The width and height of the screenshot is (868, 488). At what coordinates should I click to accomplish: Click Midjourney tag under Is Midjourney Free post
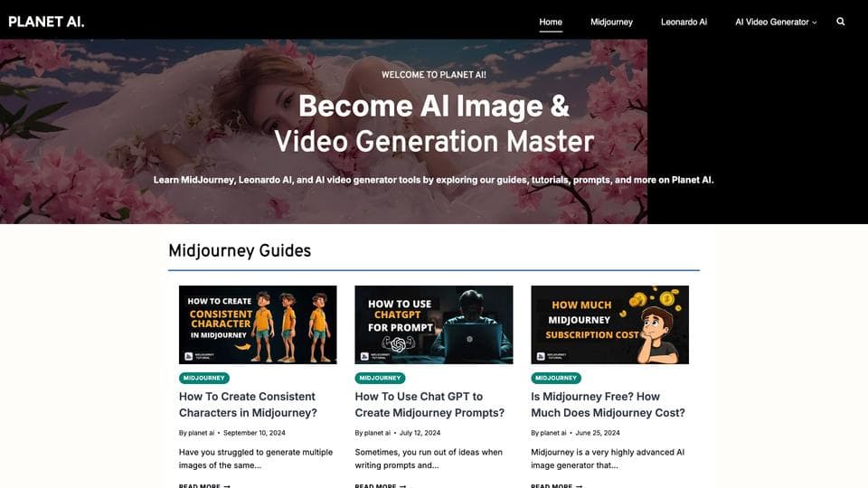point(556,378)
